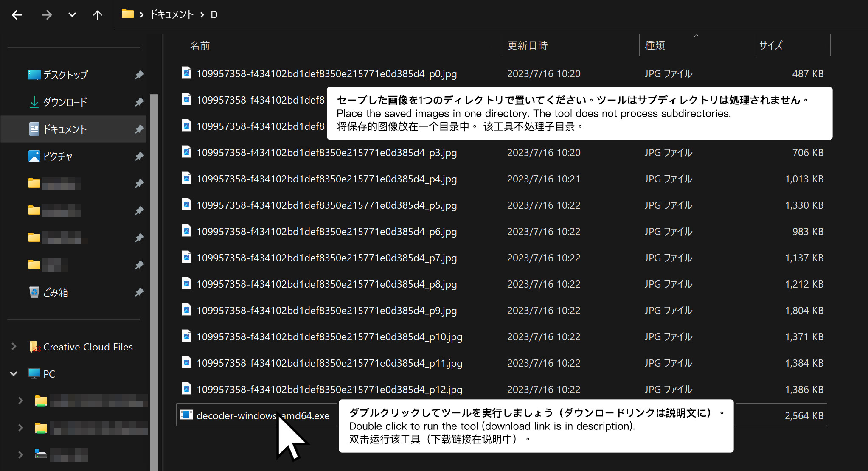Open ダウンロード in the sidebar
Image resolution: width=868 pixels, height=471 pixels.
(65, 102)
